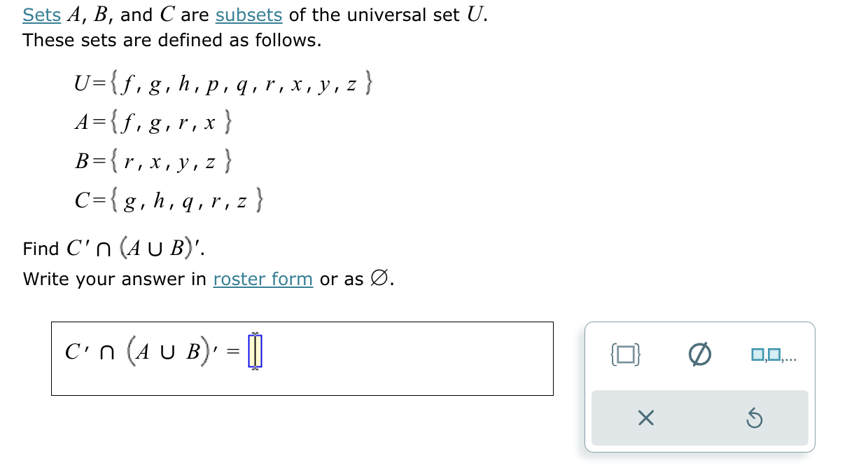View the roster form explanation link

262,279
